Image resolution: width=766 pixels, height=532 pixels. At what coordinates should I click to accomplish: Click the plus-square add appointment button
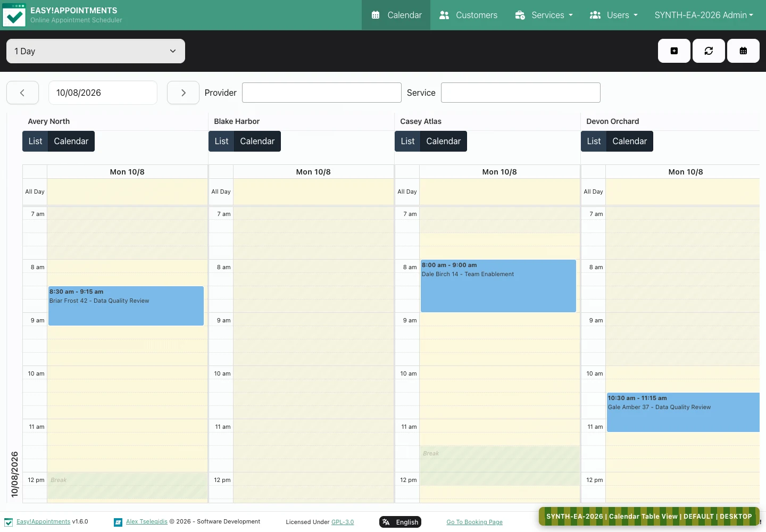point(674,51)
